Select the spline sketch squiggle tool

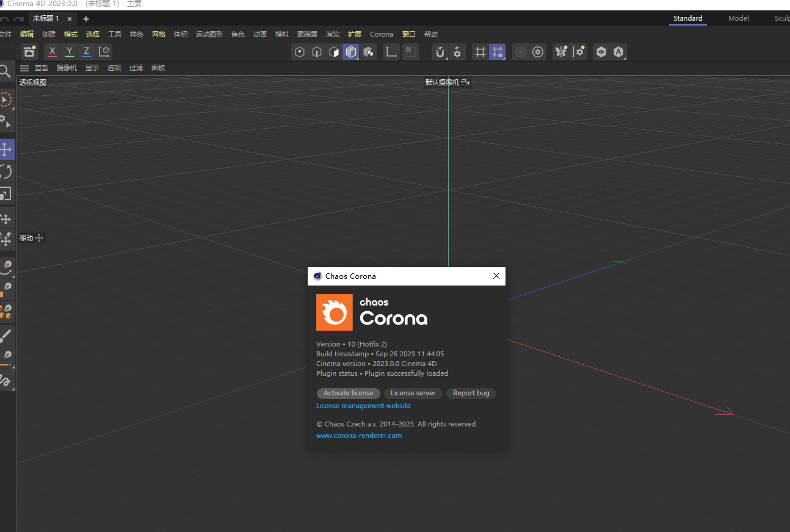pyautogui.click(x=5, y=381)
